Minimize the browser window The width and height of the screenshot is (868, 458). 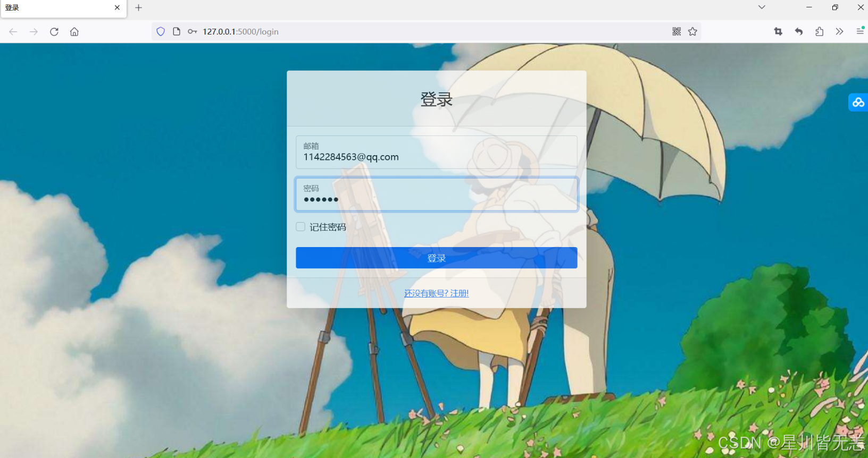[809, 7]
